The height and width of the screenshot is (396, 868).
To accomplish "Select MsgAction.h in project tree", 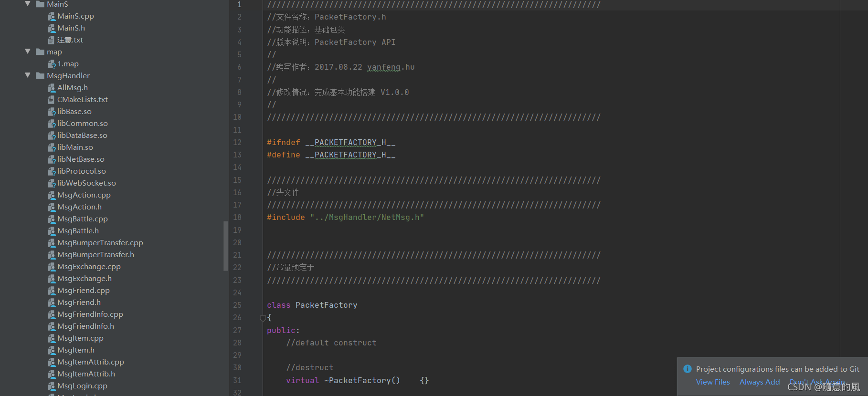I will coord(79,207).
